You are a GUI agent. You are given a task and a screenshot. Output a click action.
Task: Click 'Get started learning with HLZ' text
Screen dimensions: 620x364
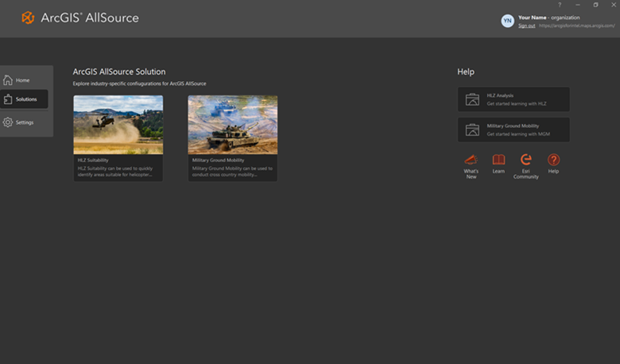pos(517,103)
